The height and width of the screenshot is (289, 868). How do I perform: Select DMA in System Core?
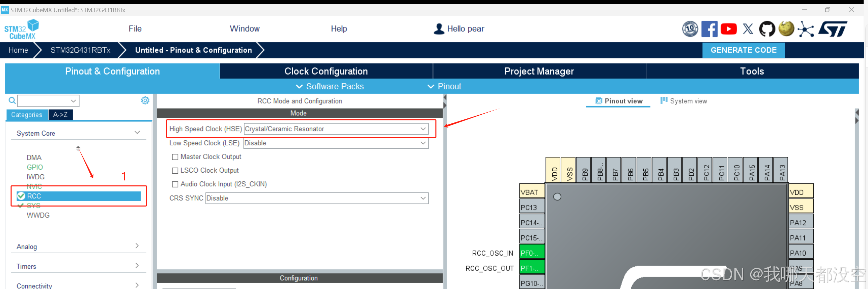[34, 157]
